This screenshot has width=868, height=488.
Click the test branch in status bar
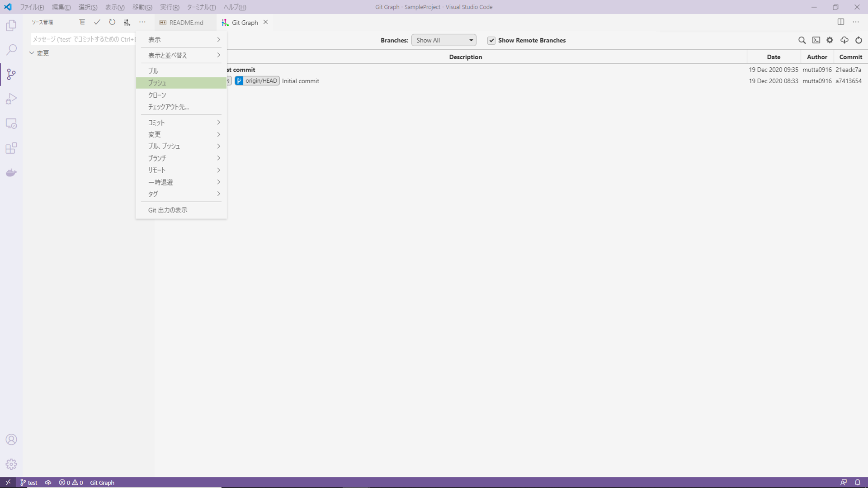point(29,483)
